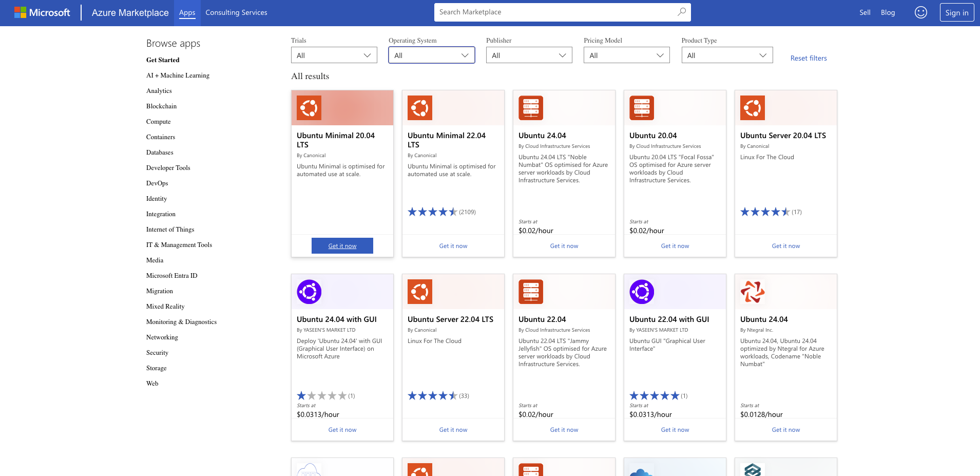
Task: Get it now for Ubuntu Minimal 22.04 LTS
Action: [x=453, y=246]
